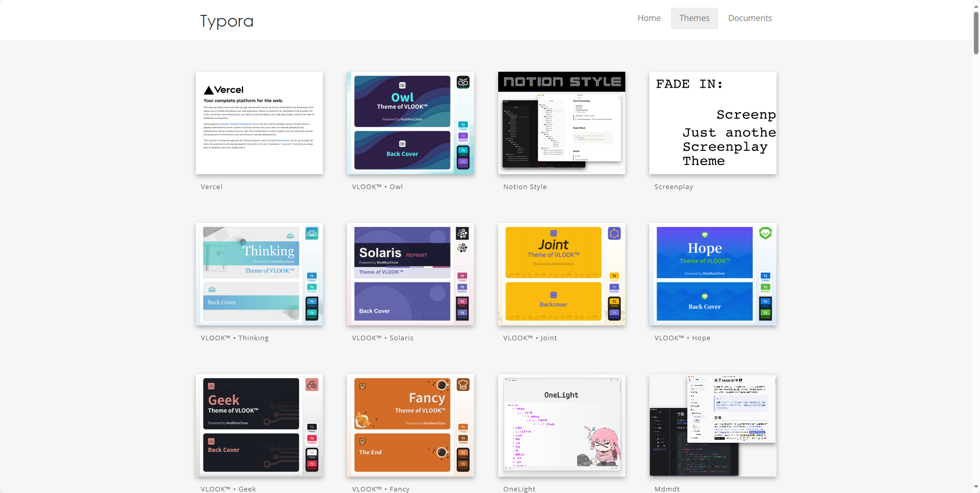Open the Documents page
This screenshot has width=980, height=493.
750,18
